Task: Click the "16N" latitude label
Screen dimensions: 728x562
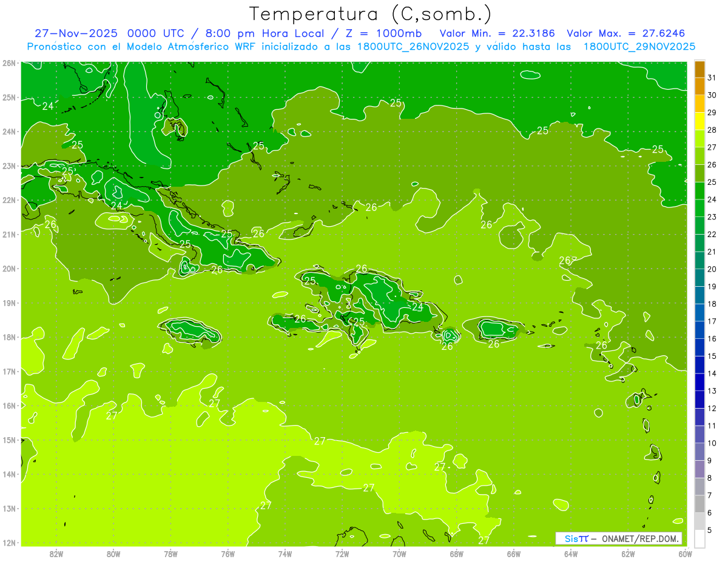Action: (x=8, y=406)
